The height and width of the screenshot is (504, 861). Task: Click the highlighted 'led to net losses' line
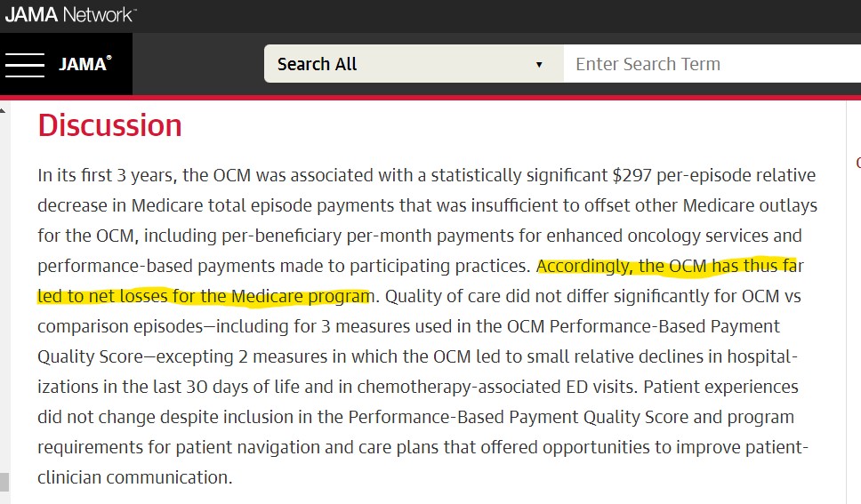(203, 296)
